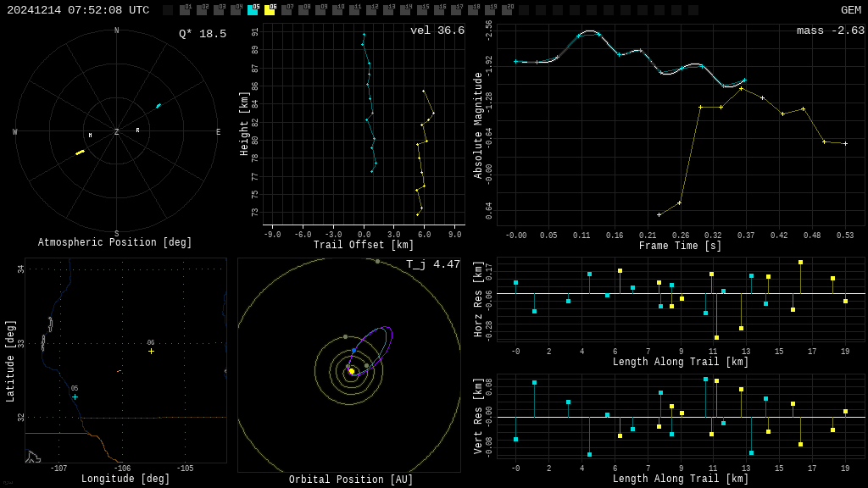This screenshot has width=868, height=488.
Task: Click the yellow Sun dot in the orbital plot
Action: (352, 371)
